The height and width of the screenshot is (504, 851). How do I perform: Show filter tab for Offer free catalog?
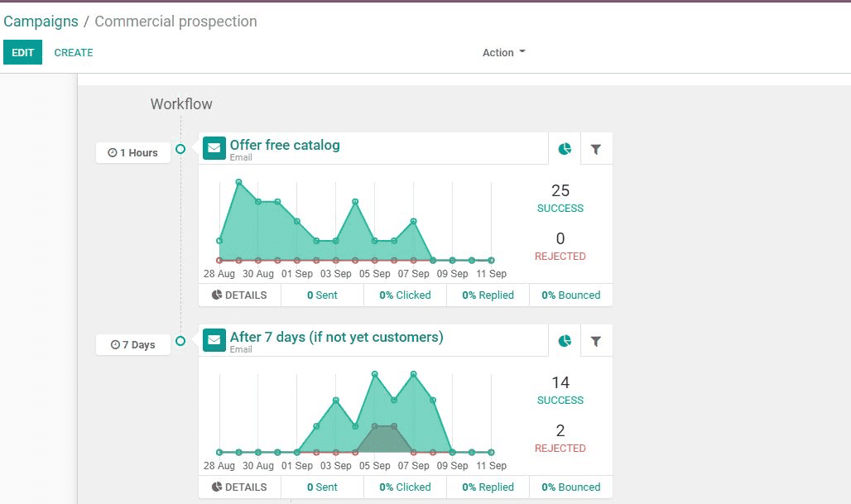click(x=596, y=149)
